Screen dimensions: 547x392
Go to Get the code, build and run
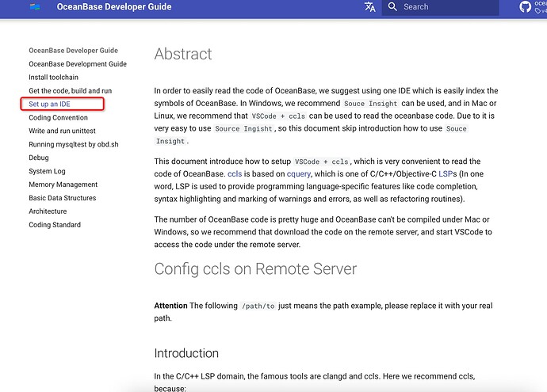70,91
